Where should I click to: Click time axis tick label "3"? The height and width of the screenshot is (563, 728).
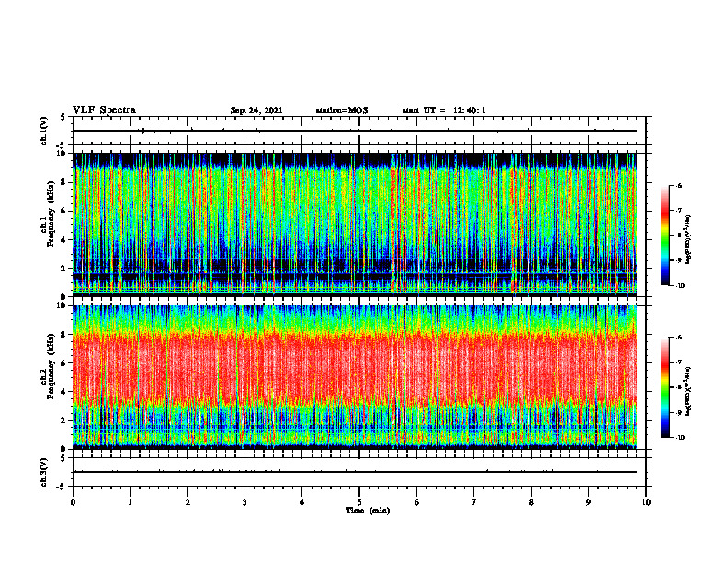pos(245,502)
